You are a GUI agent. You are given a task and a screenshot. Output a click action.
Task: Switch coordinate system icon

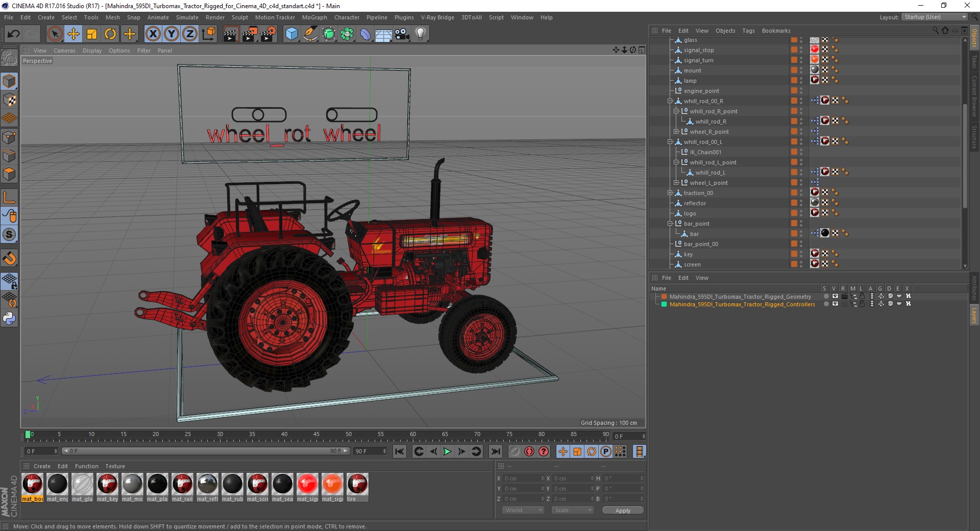coord(208,34)
